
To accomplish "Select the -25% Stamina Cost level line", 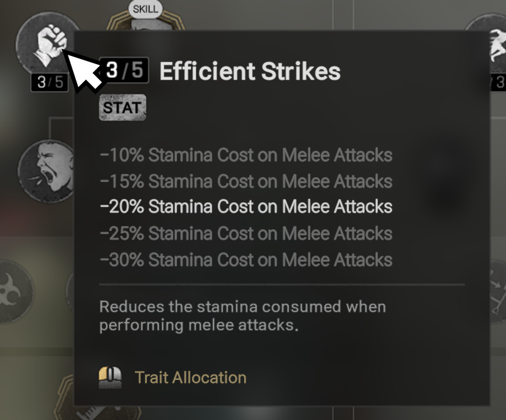I will point(245,234).
